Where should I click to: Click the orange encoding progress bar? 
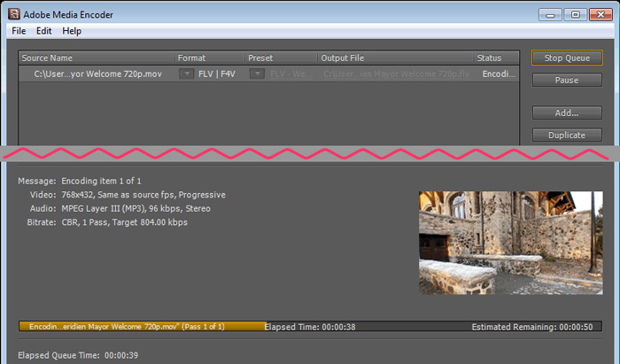[142, 327]
